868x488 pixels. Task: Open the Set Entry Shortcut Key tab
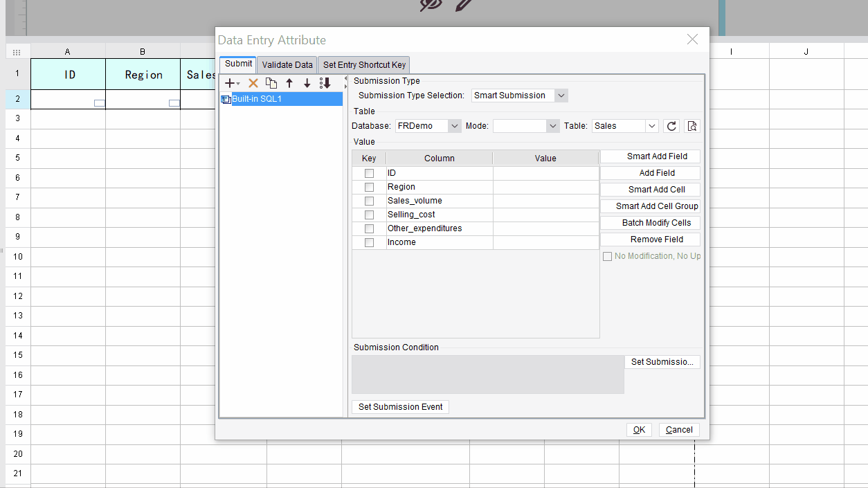point(364,65)
